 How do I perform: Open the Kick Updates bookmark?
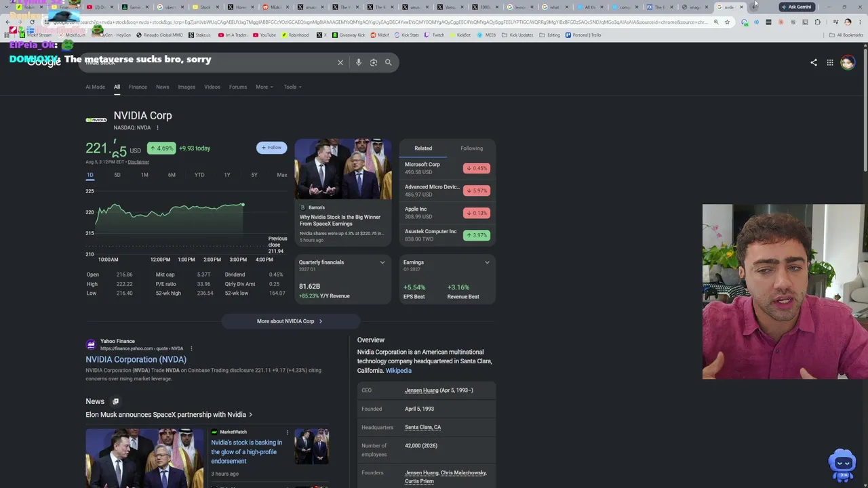click(x=517, y=35)
